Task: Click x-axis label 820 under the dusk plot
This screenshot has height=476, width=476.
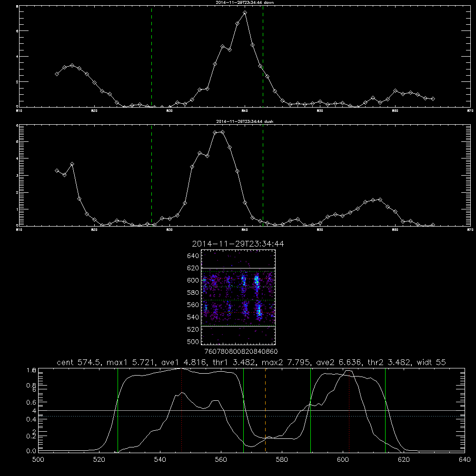Action: (x=94, y=230)
